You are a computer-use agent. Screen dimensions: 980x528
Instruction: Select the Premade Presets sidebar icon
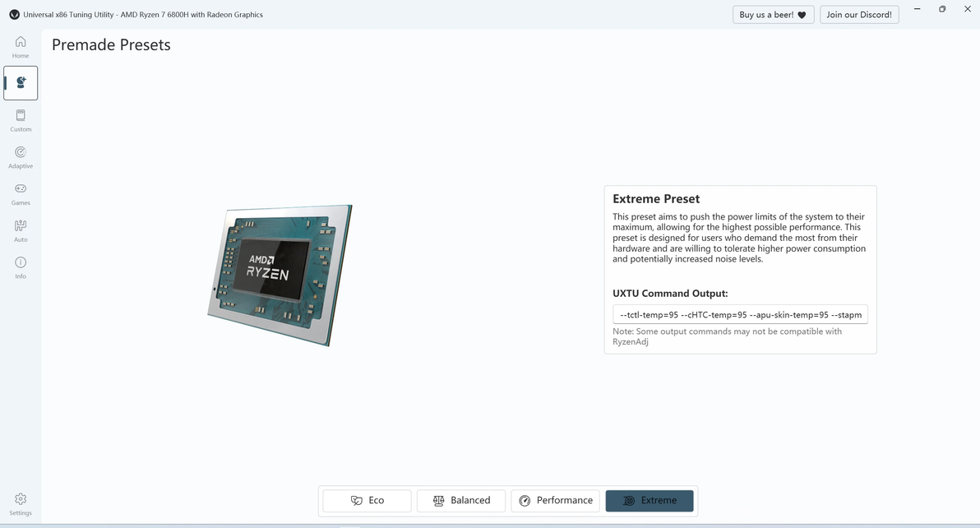[x=21, y=83]
